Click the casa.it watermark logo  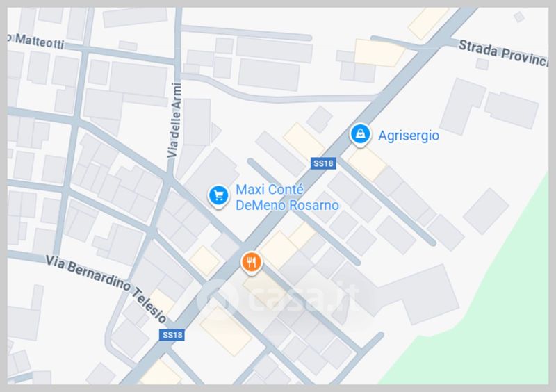[279, 298]
